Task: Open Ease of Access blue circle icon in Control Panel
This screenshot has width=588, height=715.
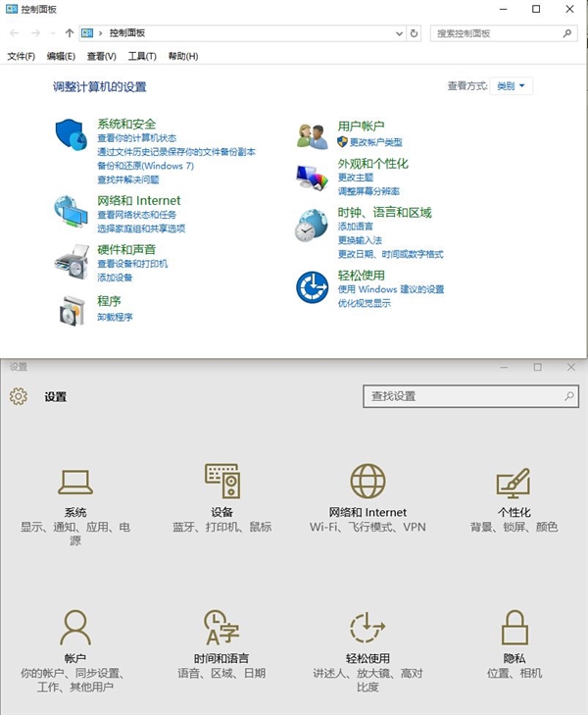Action: pos(312,287)
